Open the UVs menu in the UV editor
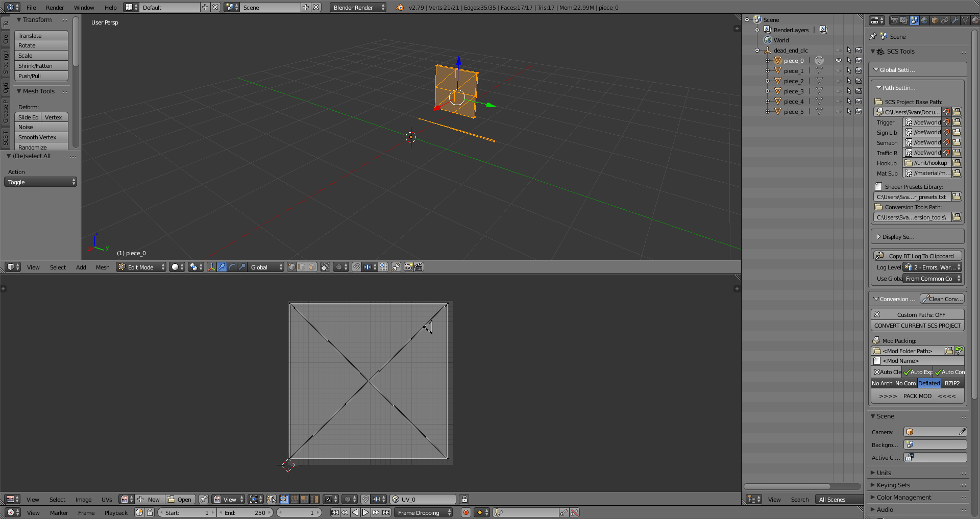 tap(107, 499)
